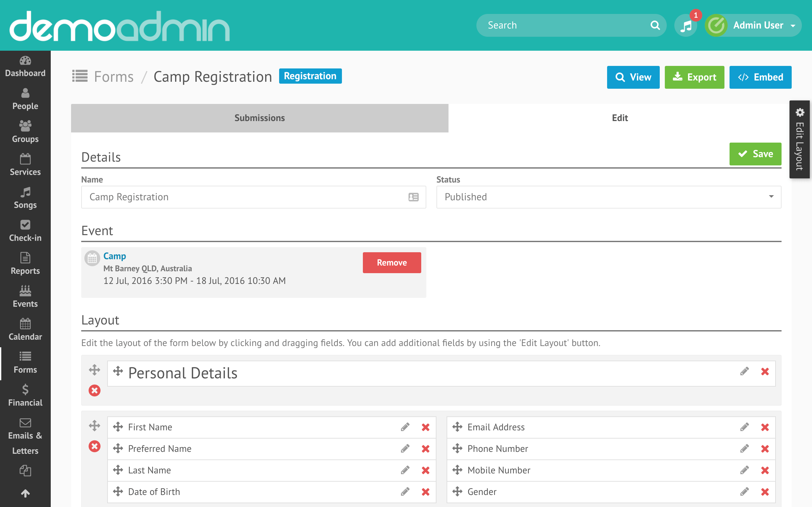Open the Admin User account menu
812x507 pixels.
[758, 25]
